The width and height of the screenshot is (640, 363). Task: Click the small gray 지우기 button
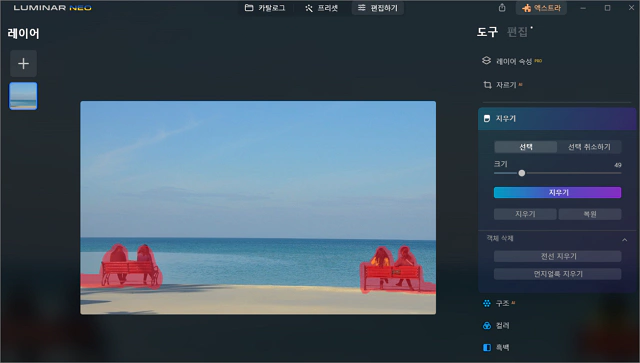525,214
